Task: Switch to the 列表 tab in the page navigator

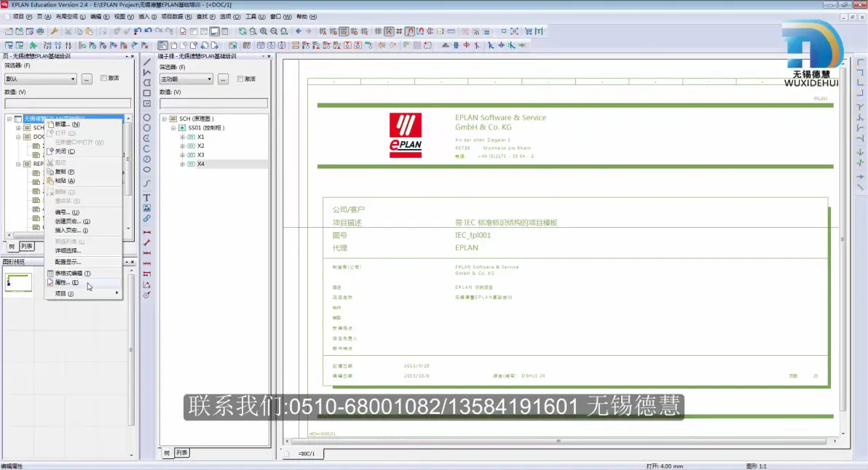Action: 26,247
